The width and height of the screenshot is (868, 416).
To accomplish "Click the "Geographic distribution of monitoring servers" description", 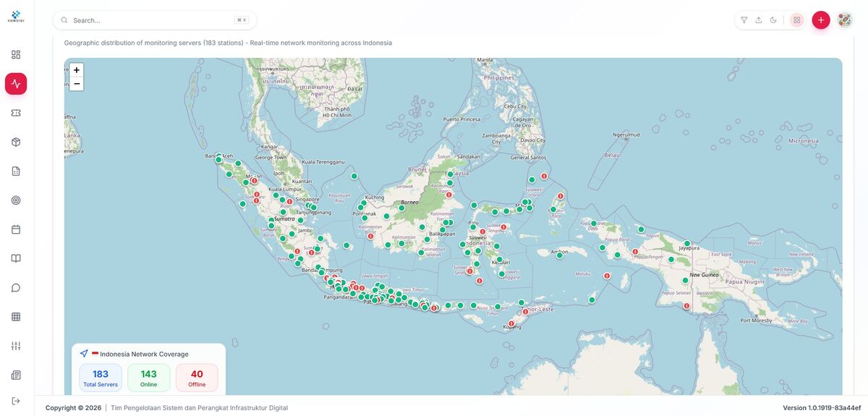I will [x=228, y=43].
